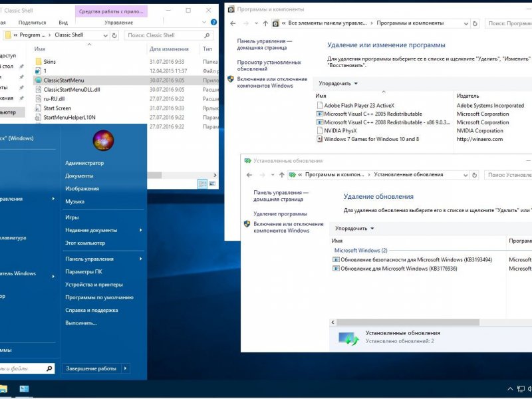Open address history dropdown in Classic Shell window
The image size is (532, 399).
point(106,35)
